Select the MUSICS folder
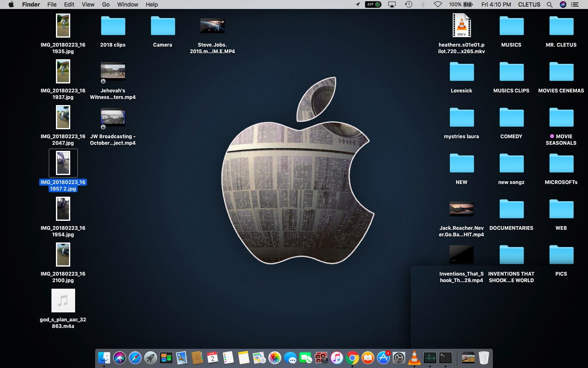Screen dimensions: 588x368 [x=512, y=26]
